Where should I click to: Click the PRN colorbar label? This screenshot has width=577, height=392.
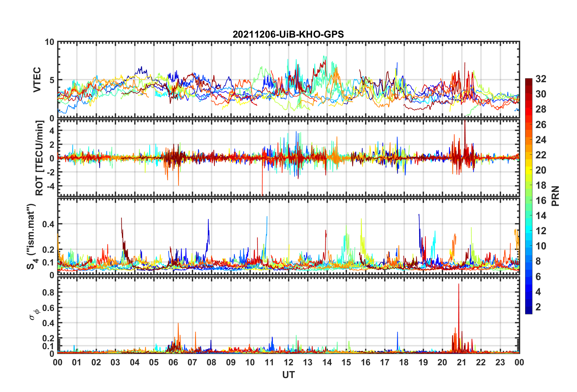click(x=555, y=196)
